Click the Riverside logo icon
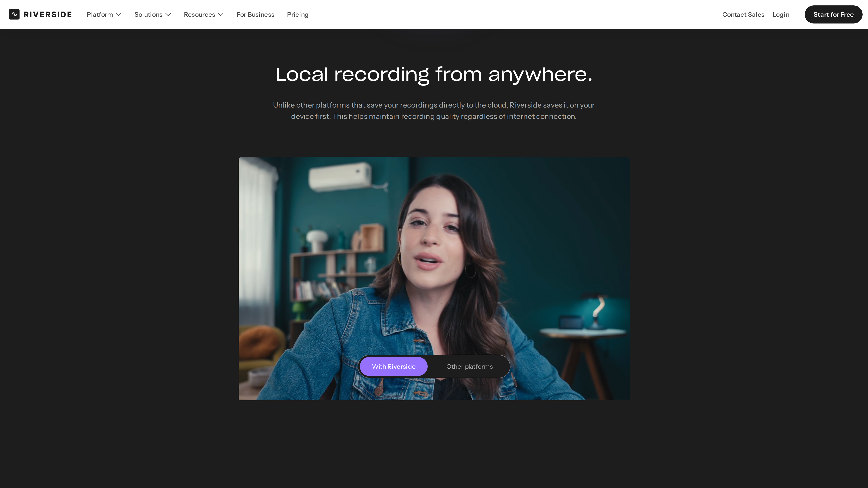This screenshot has height=488, width=868. pos(14,14)
